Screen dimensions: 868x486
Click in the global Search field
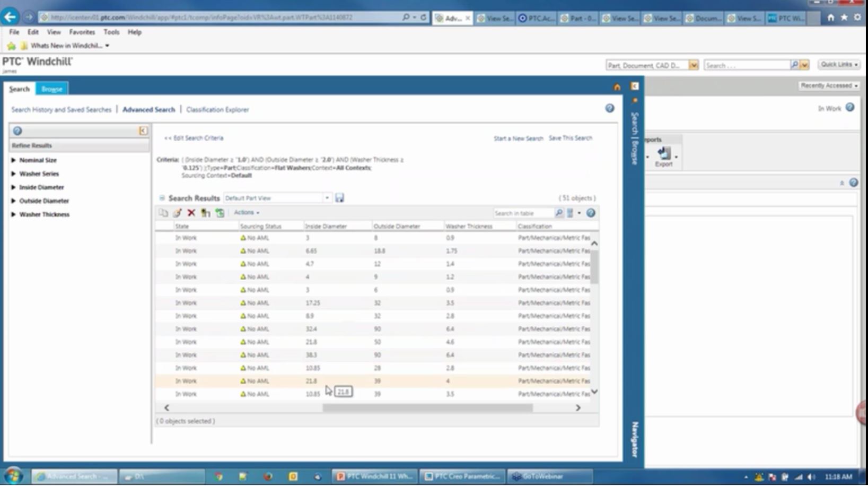tap(747, 65)
